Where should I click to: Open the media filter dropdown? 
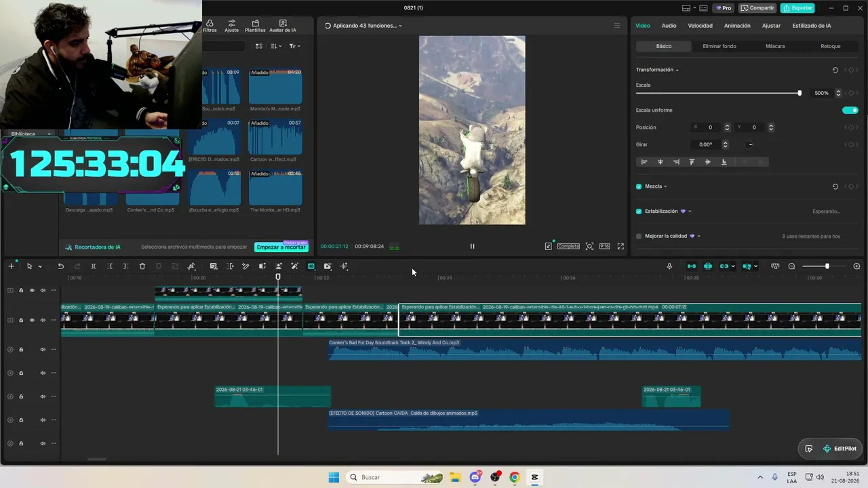294,46
